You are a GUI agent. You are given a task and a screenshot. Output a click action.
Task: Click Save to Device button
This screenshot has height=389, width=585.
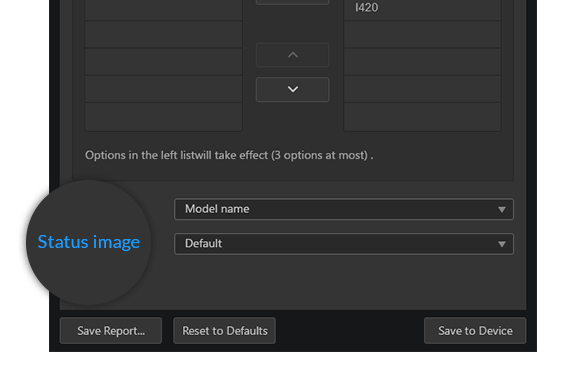click(475, 330)
